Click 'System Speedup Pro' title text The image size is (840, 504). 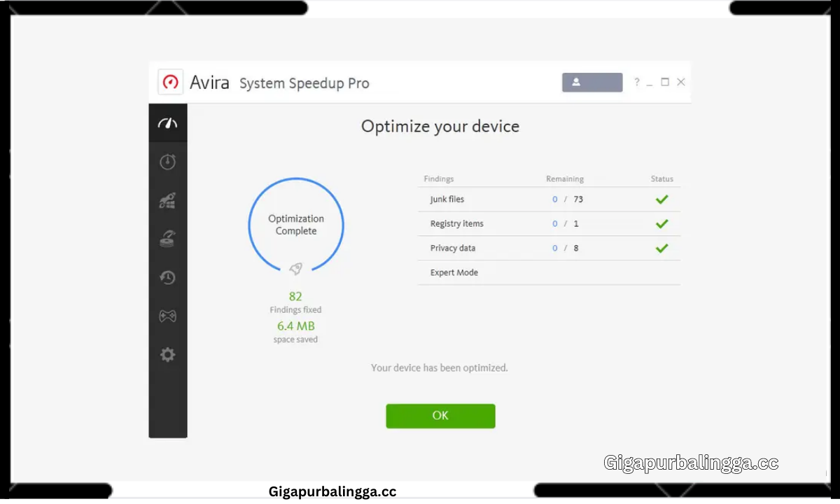point(304,83)
